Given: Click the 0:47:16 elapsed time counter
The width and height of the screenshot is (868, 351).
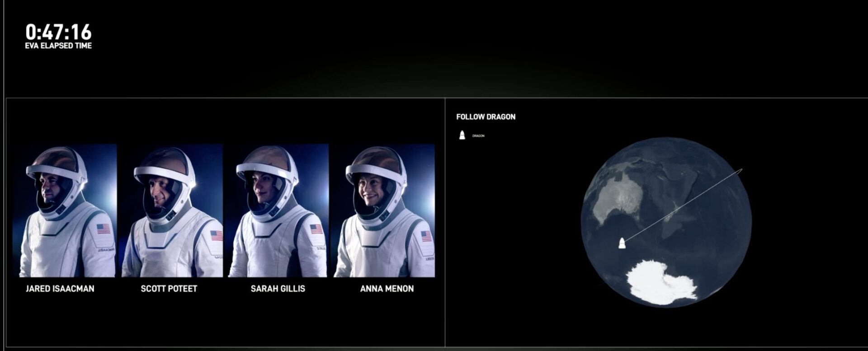Looking at the screenshot, I should tap(58, 32).
